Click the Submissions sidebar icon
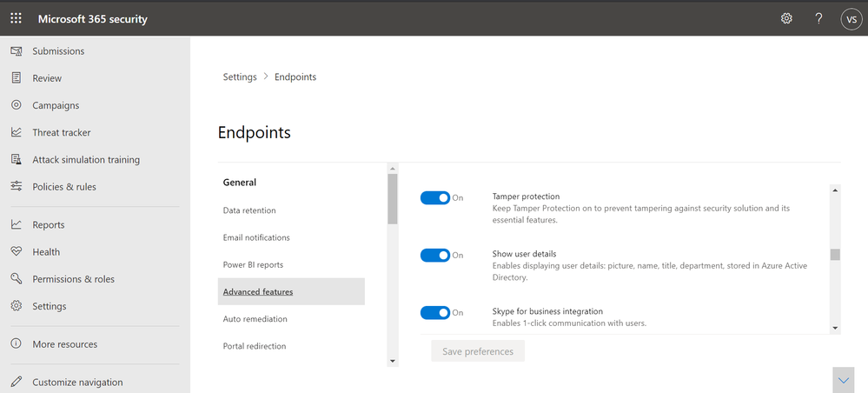Image resolution: width=868 pixels, height=393 pixels. coord(16,51)
